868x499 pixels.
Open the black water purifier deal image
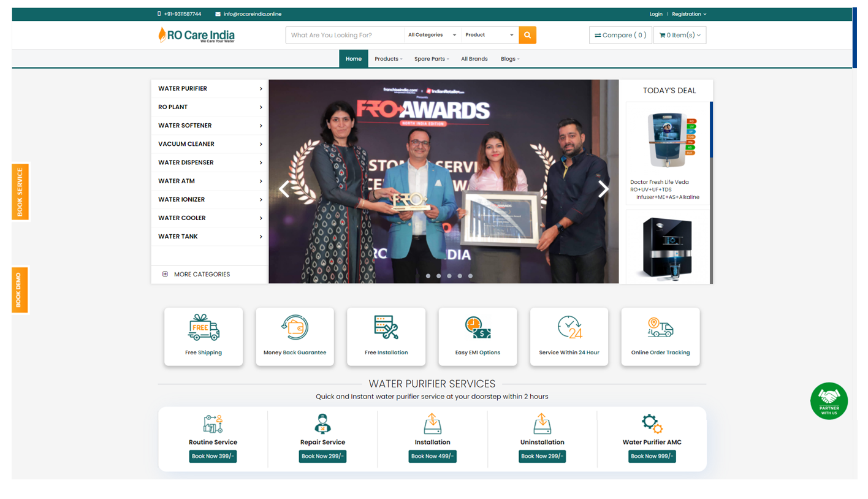668,249
